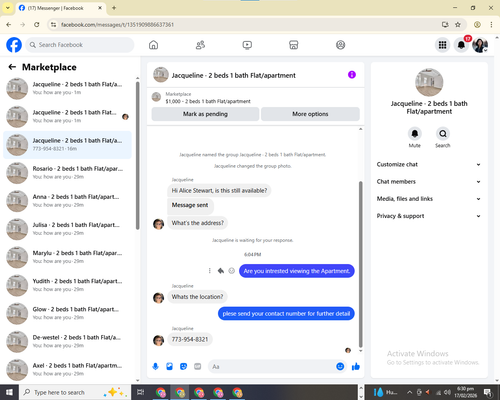Open the emoji picker in message box
This screenshot has height=400, width=500.
(x=340, y=366)
